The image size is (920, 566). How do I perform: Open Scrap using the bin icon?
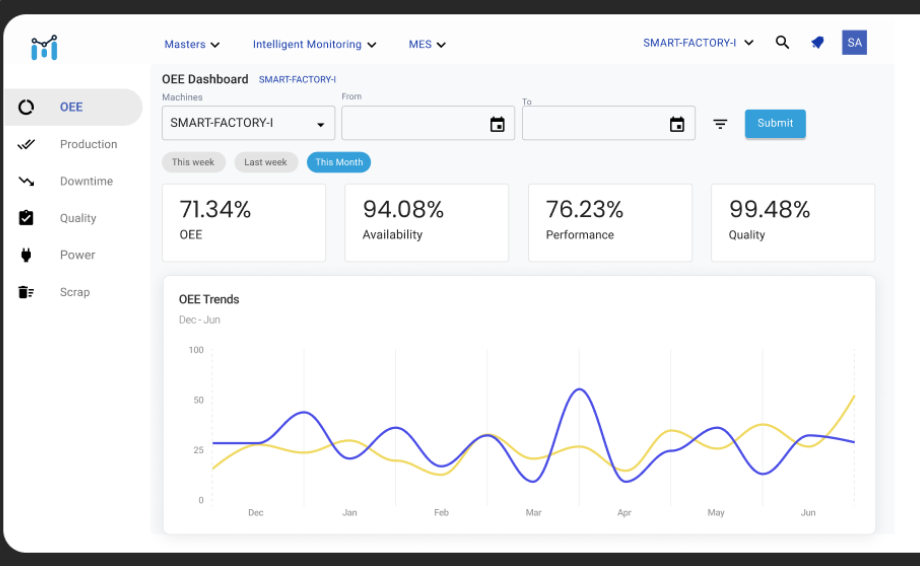pyautogui.click(x=26, y=292)
